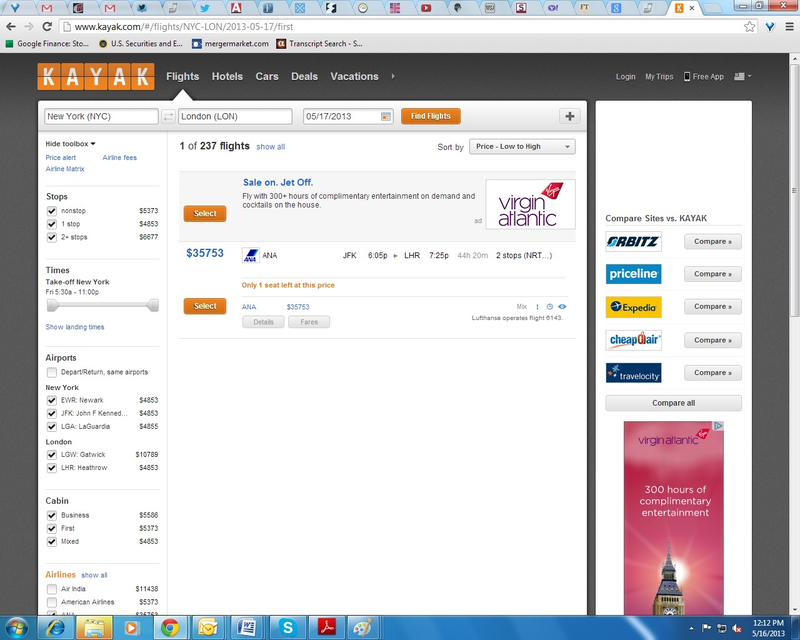Check the Air India airline filter
800x640 pixels.
point(52,589)
